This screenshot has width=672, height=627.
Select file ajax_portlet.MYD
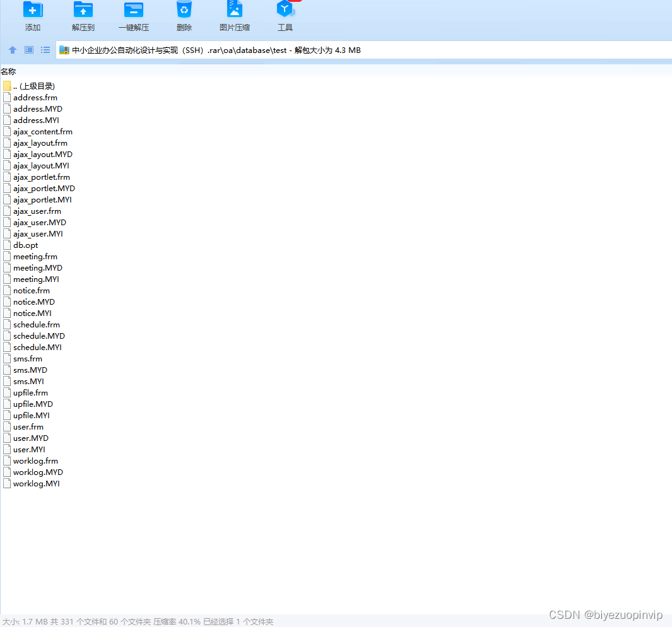click(44, 188)
